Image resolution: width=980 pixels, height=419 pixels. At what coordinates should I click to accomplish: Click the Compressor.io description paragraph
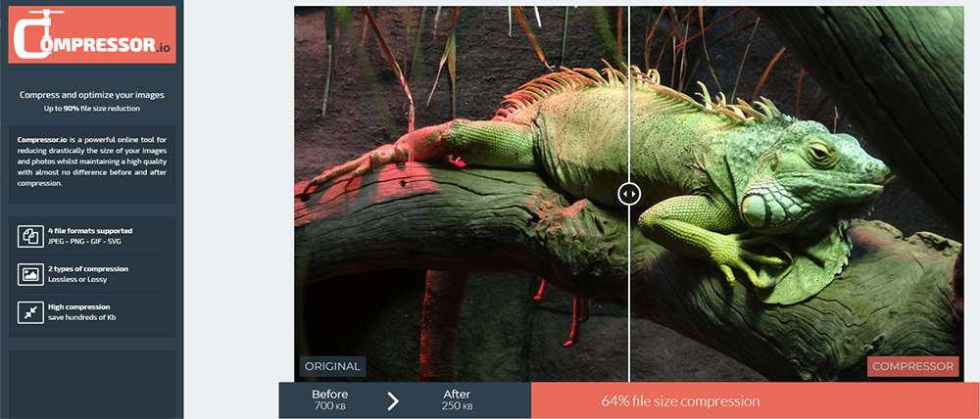92,162
